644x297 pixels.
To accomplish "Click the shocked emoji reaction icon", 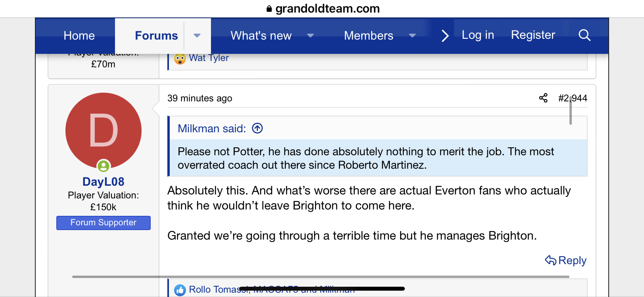I will click(x=180, y=59).
